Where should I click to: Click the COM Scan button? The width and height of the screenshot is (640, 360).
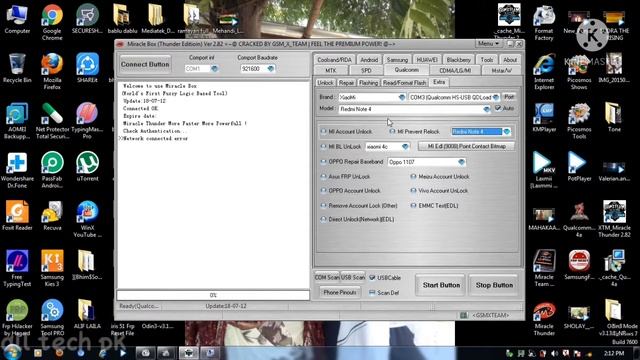click(327, 277)
